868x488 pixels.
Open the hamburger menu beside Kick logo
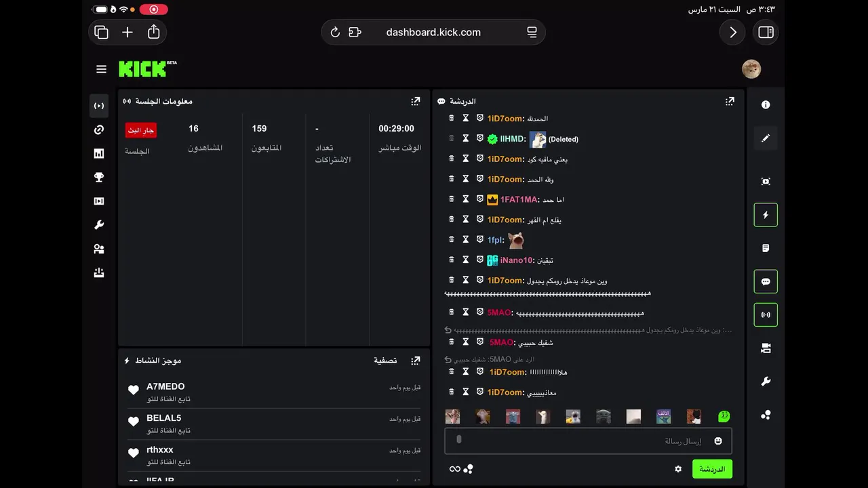point(101,69)
